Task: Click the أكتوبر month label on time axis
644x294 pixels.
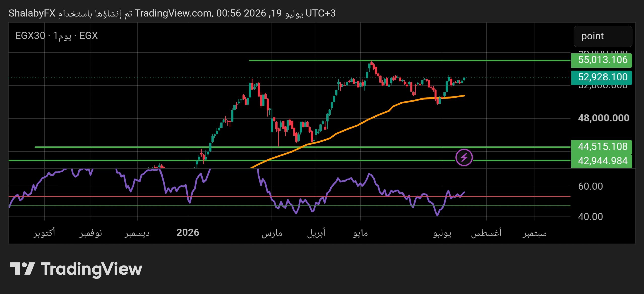Action: tap(44, 233)
